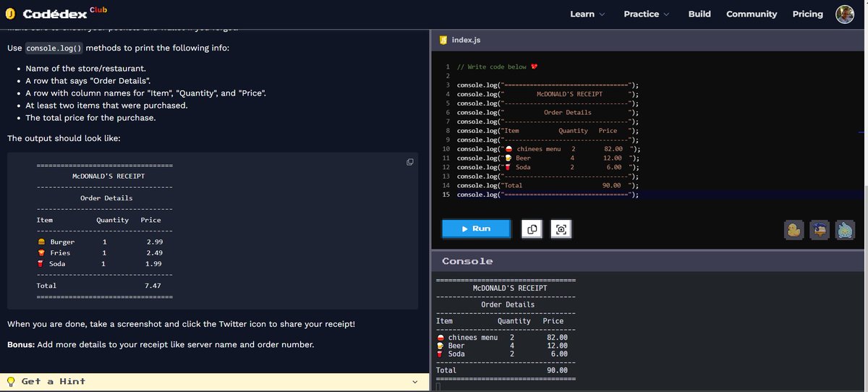Copy the editor code to the clipboard
Screen dimensions: 868x392
point(532,229)
